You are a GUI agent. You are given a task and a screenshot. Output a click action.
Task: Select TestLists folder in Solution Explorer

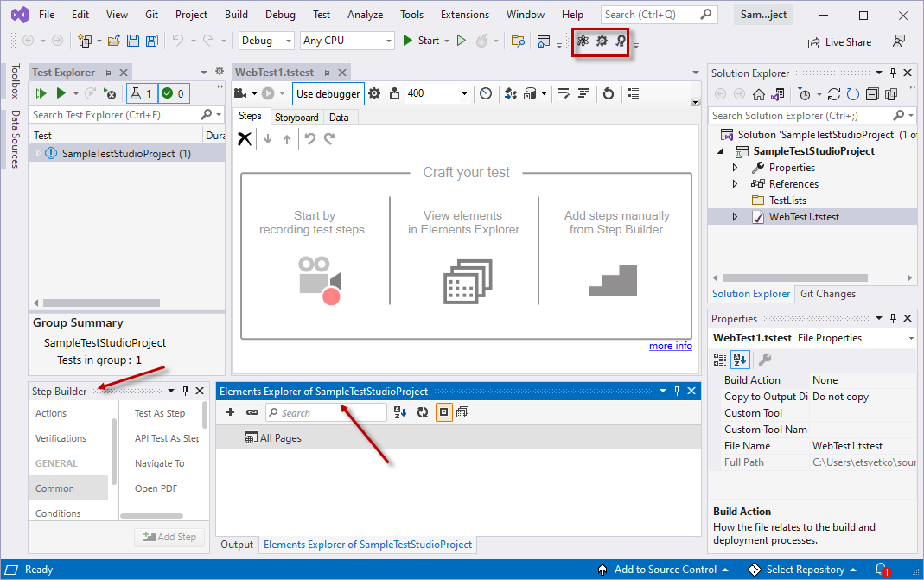787,201
